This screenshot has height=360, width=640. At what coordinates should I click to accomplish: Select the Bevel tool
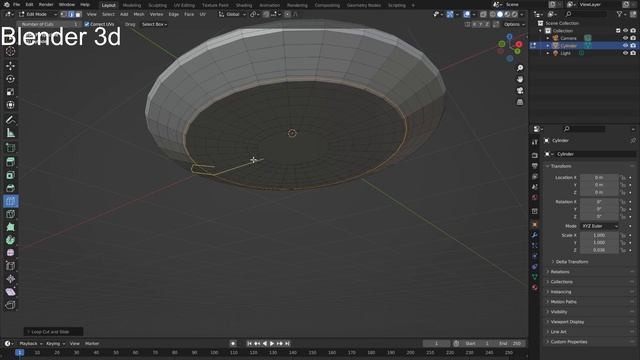point(11,188)
